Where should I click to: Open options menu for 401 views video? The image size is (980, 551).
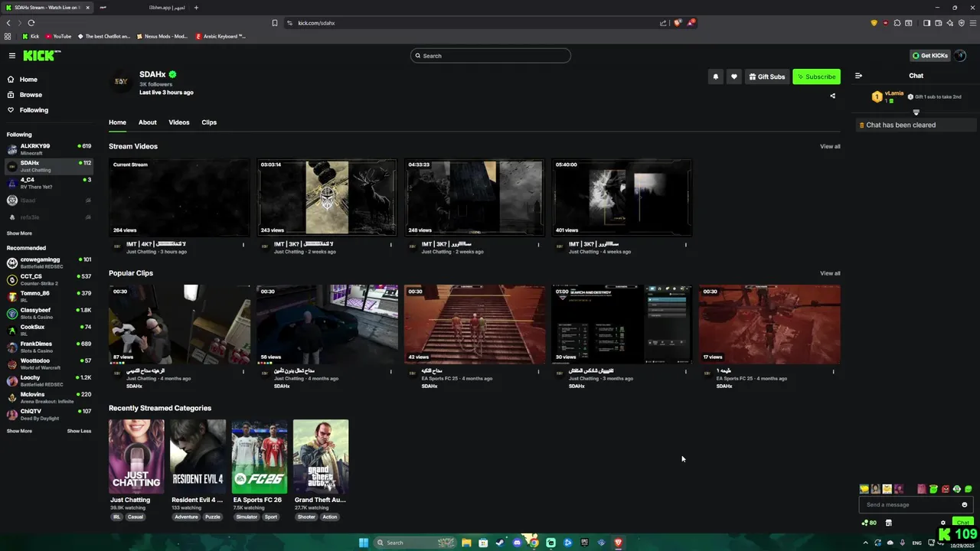pos(686,245)
